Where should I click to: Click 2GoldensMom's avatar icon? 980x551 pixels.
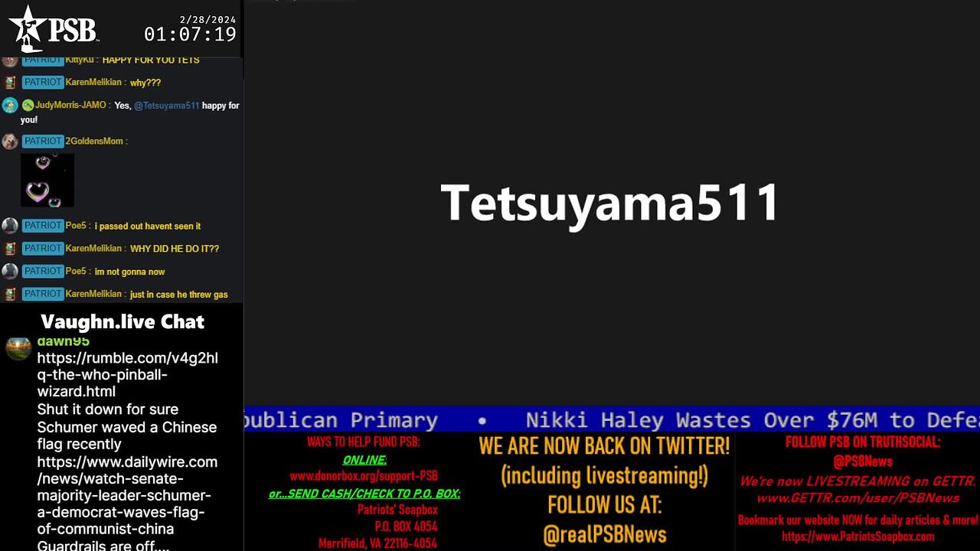(x=10, y=142)
